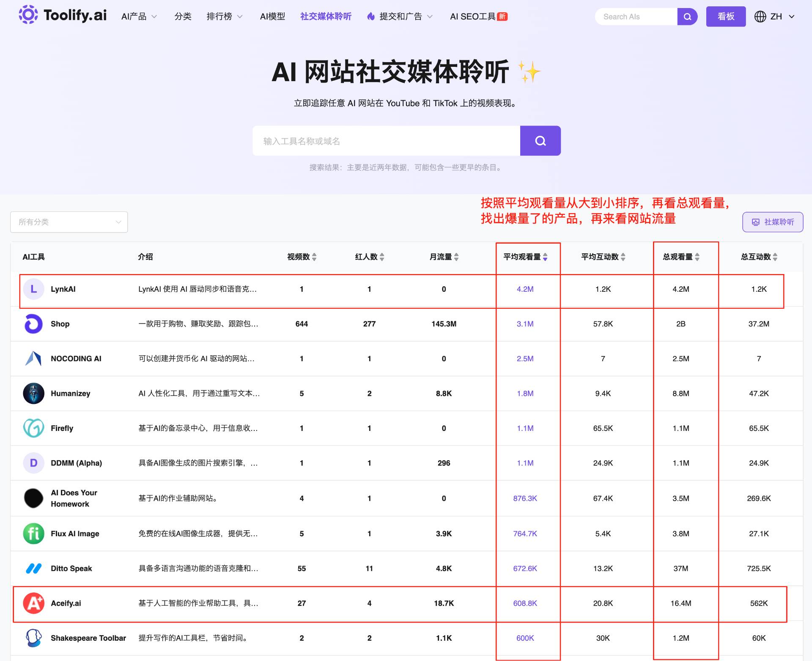Click the AI Does Your Homework icon
The width and height of the screenshot is (812, 661).
(x=34, y=498)
